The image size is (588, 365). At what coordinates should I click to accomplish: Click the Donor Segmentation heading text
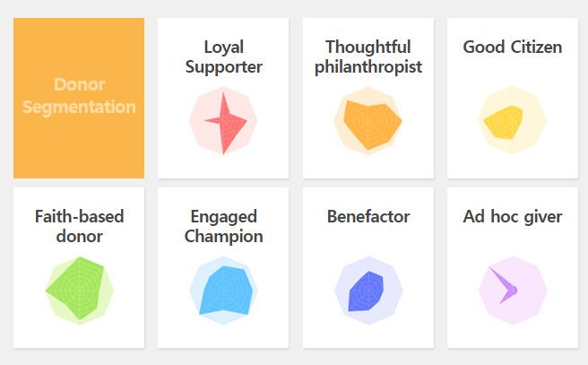79,96
